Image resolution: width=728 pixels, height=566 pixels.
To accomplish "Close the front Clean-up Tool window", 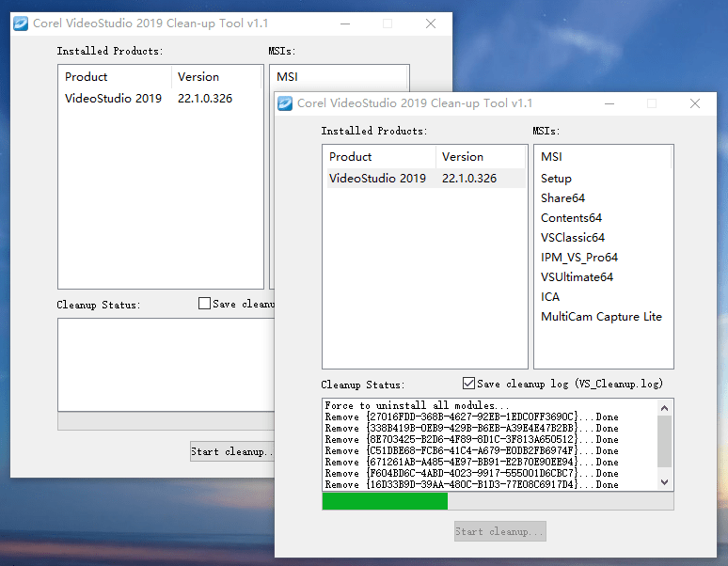I will point(695,103).
